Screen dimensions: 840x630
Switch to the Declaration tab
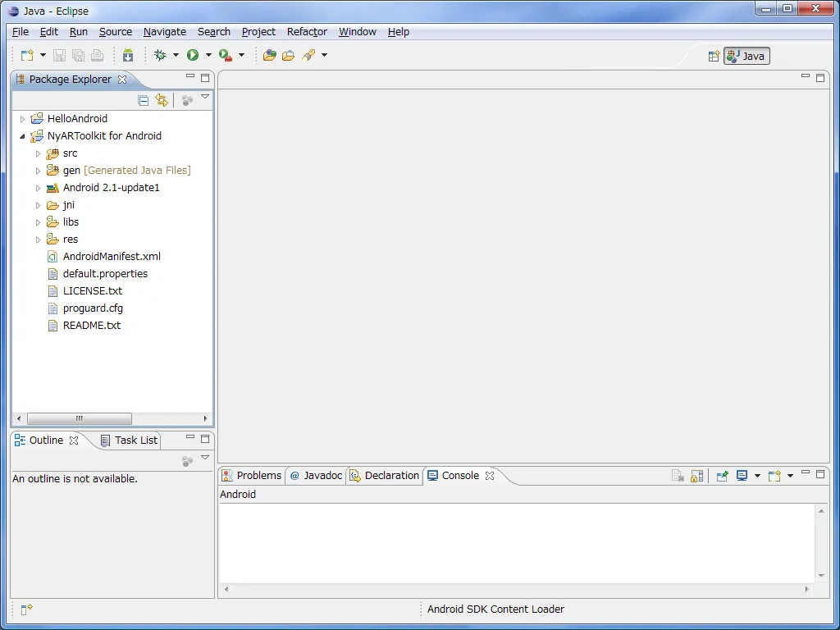tap(384, 476)
